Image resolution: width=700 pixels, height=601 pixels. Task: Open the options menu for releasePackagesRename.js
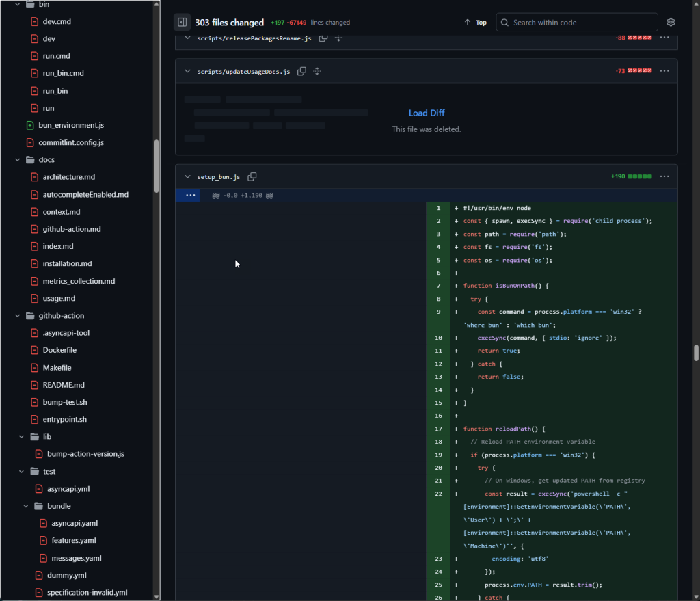[x=664, y=38]
